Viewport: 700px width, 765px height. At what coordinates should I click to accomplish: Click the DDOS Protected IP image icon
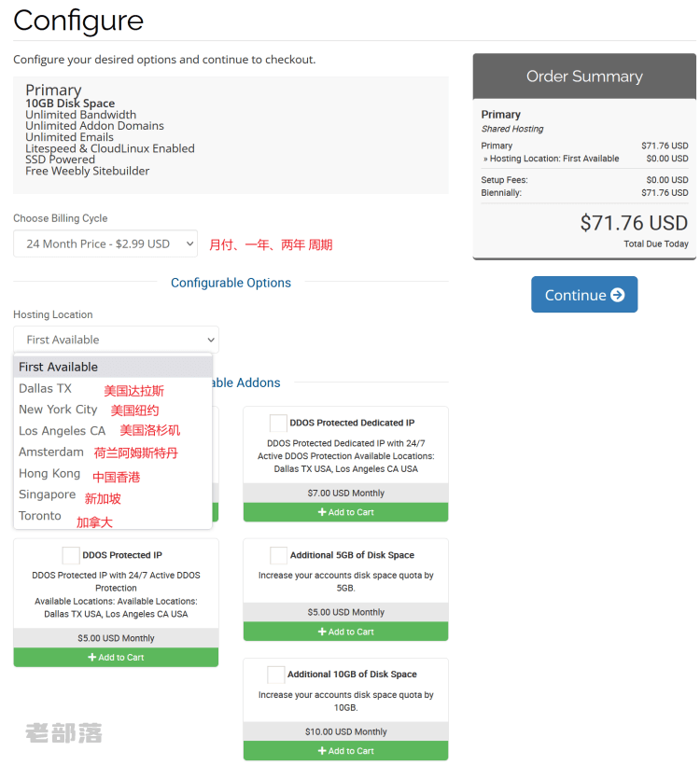pos(71,555)
